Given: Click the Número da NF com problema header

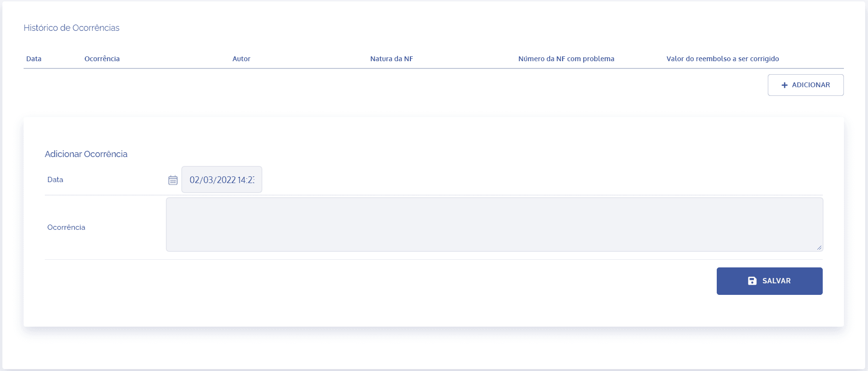Looking at the screenshot, I should coord(566,59).
